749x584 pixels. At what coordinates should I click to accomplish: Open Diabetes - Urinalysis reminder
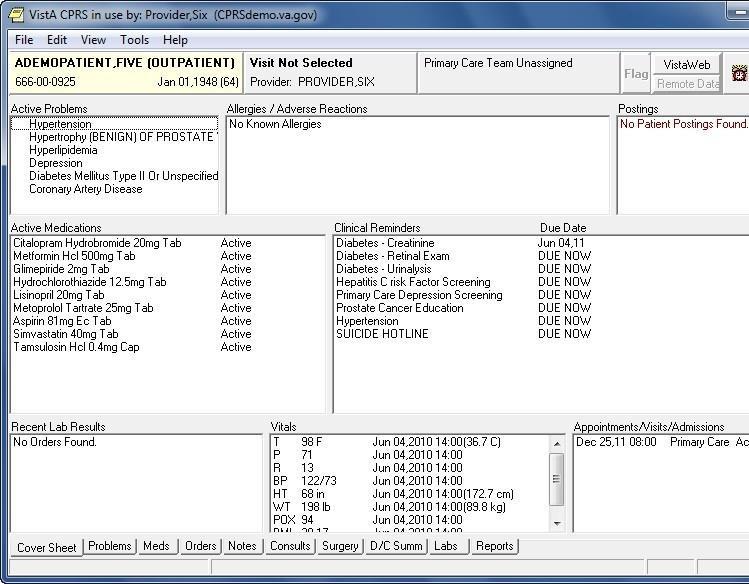pos(542,269)
